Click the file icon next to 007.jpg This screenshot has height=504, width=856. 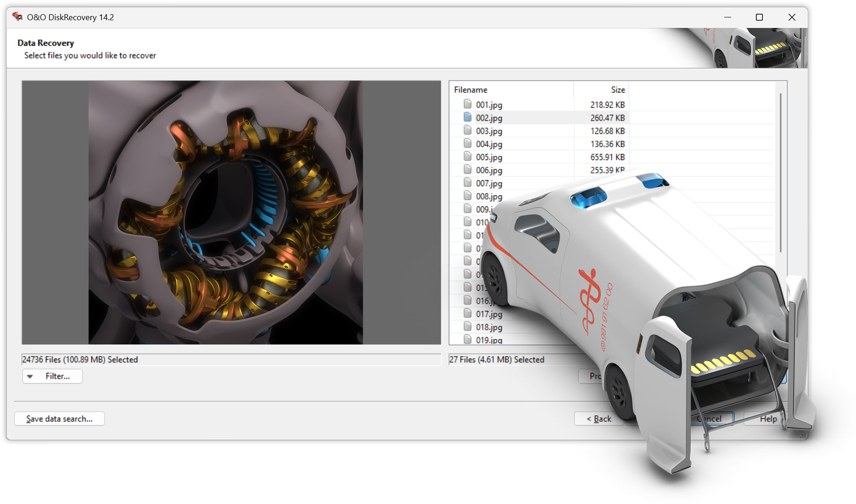(x=467, y=183)
